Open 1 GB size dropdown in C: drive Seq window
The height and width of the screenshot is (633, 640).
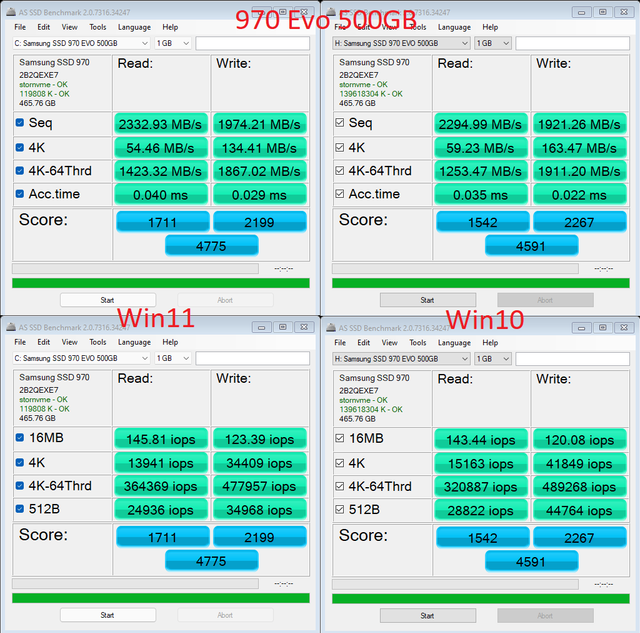tap(173, 43)
